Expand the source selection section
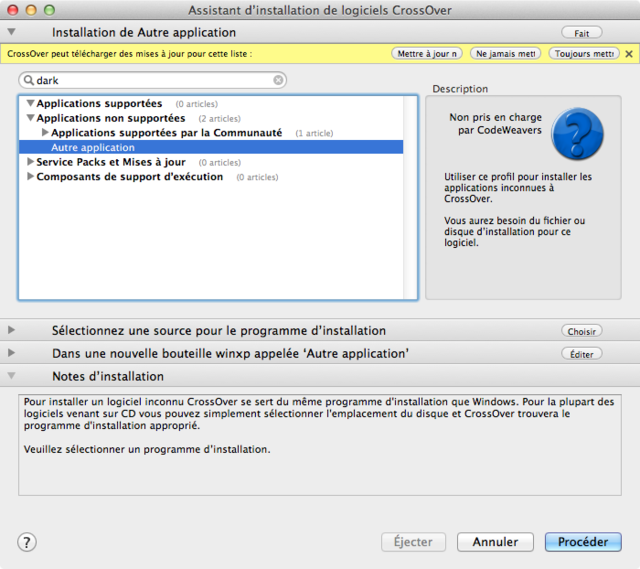The height and width of the screenshot is (569, 640). (12, 331)
